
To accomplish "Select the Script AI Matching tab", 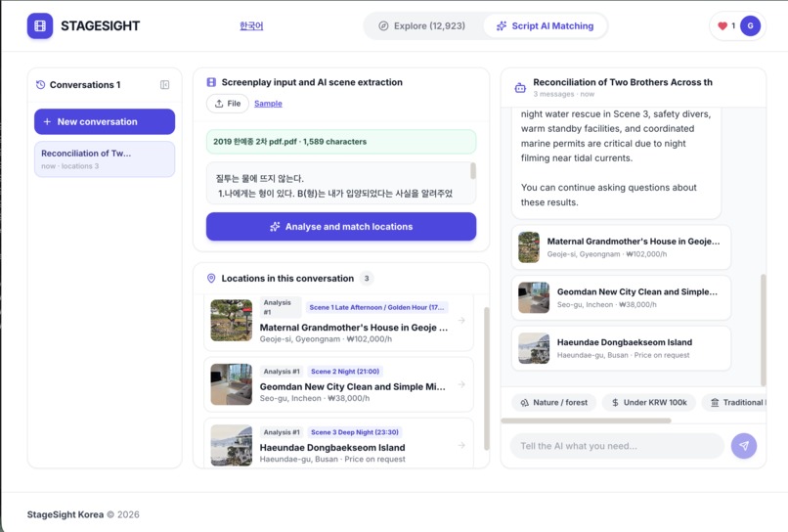I will point(545,25).
